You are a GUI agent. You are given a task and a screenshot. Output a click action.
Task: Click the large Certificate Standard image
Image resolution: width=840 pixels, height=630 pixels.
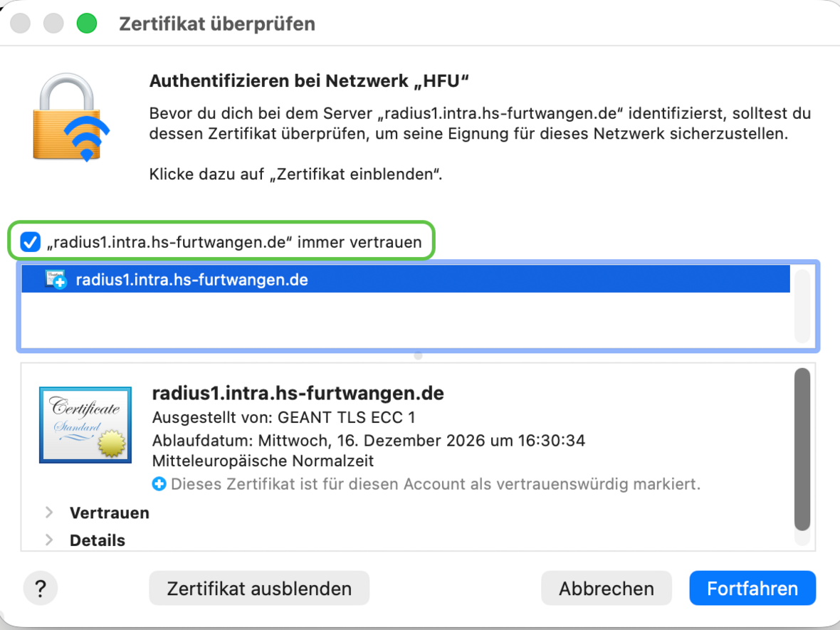click(85, 424)
